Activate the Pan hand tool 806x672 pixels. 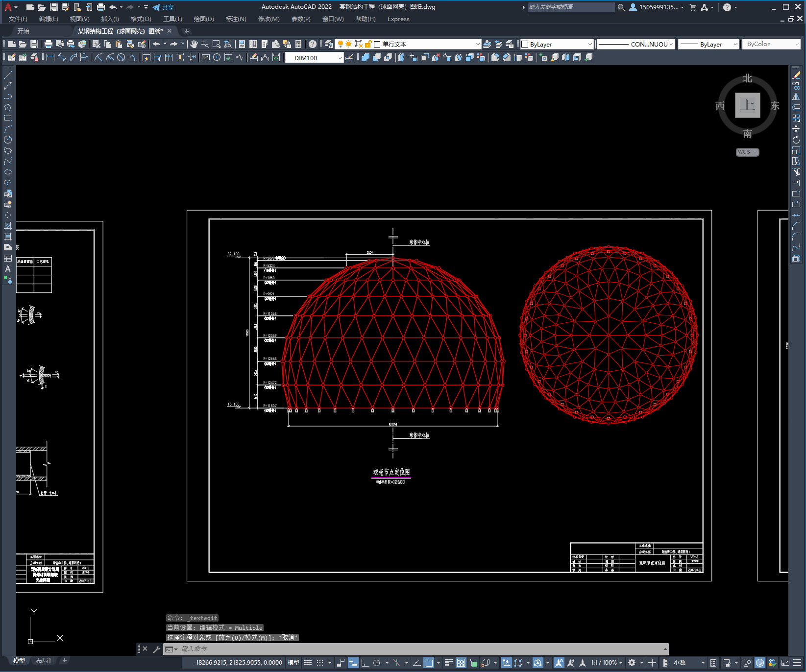click(194, 44)
